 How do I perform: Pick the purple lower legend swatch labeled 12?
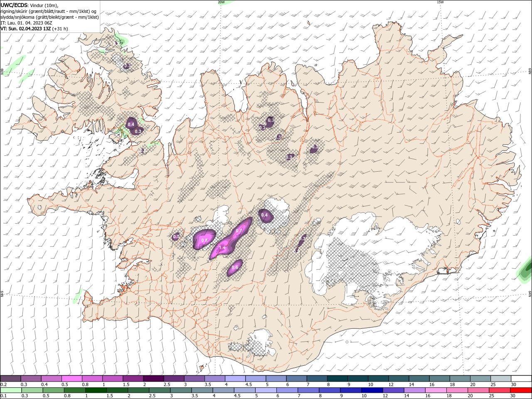coord(394,390)
